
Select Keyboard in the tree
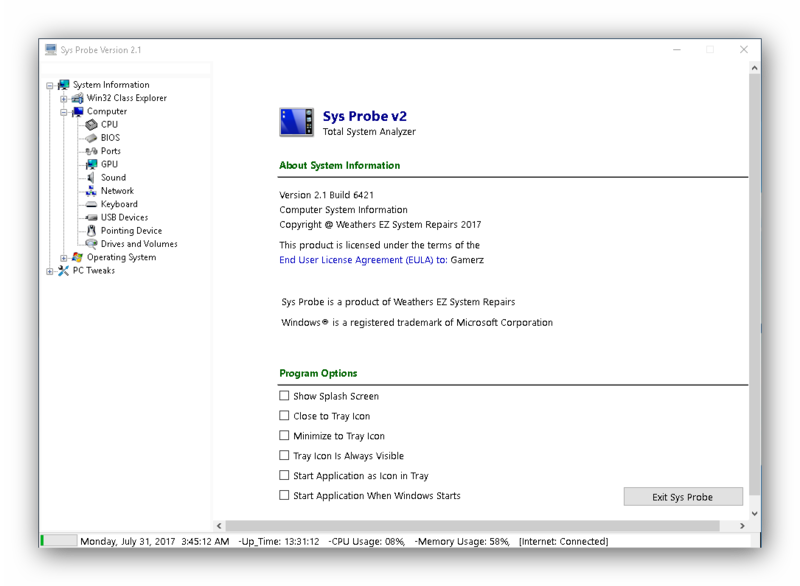point(119,204)
